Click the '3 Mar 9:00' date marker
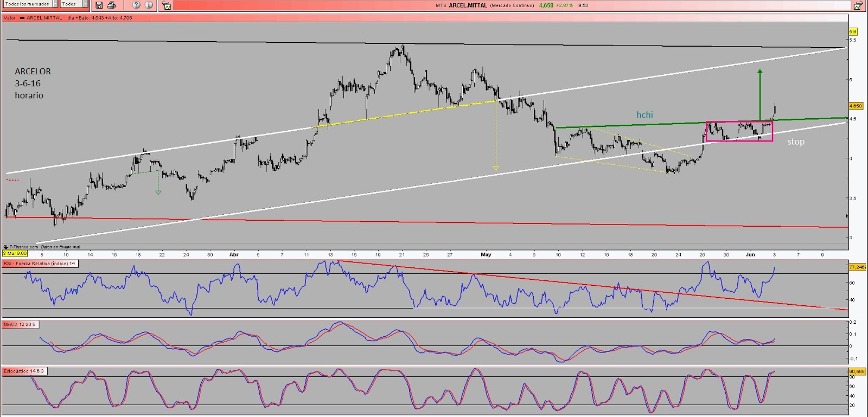Screen dimensions: 868x417 click(15, 253)
